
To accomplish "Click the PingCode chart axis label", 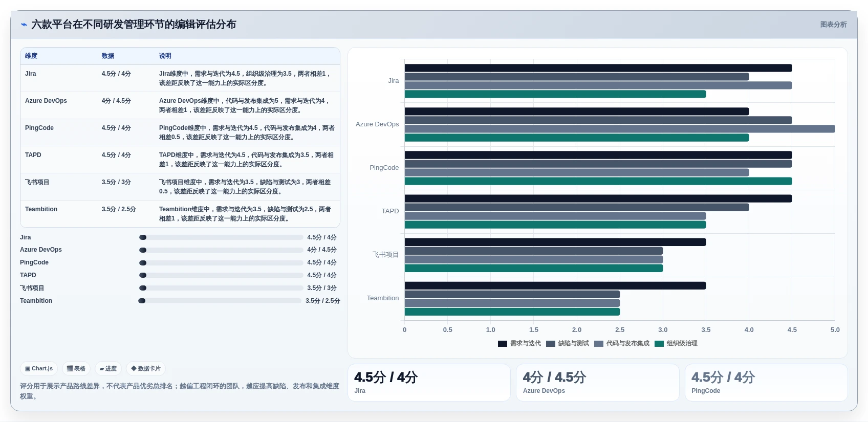I will coord(384,168).
